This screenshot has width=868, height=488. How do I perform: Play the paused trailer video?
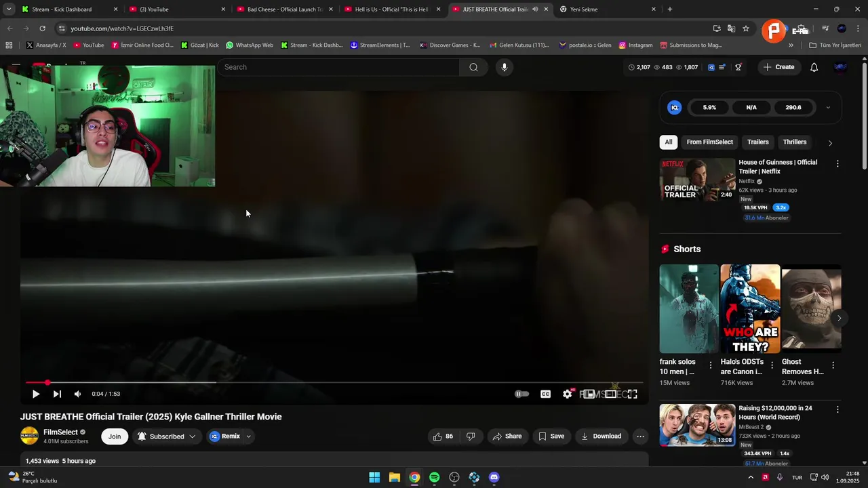36,394
